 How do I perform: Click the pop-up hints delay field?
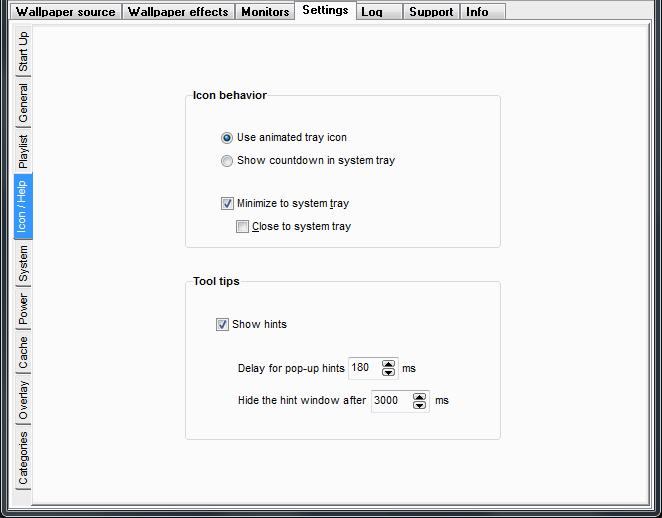[364, 369]
